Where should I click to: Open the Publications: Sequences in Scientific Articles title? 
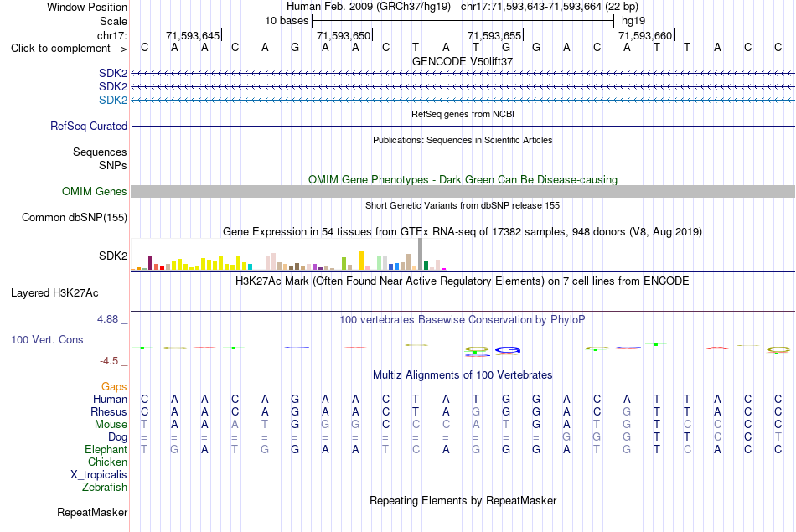click(463, 140)
